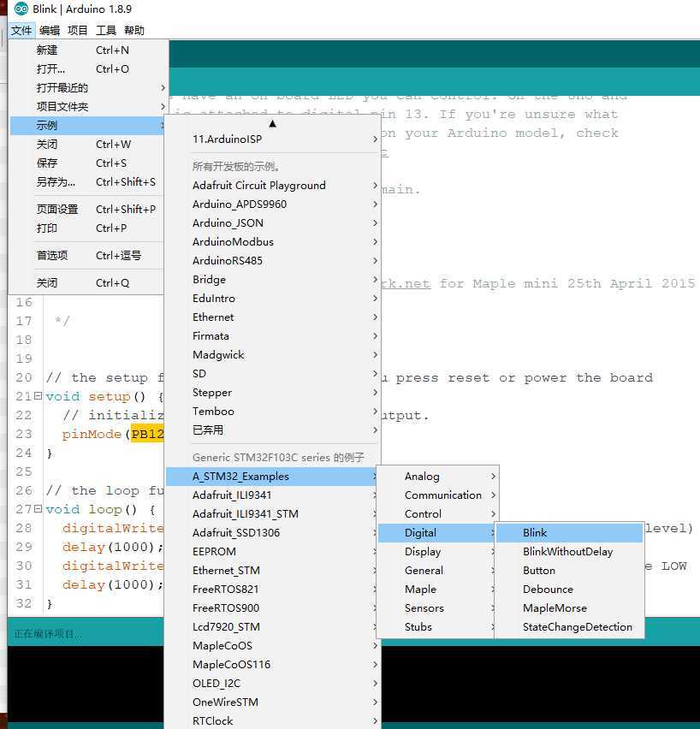
Task: Select 另存为... from the file menu
Action: click(88, 181)
